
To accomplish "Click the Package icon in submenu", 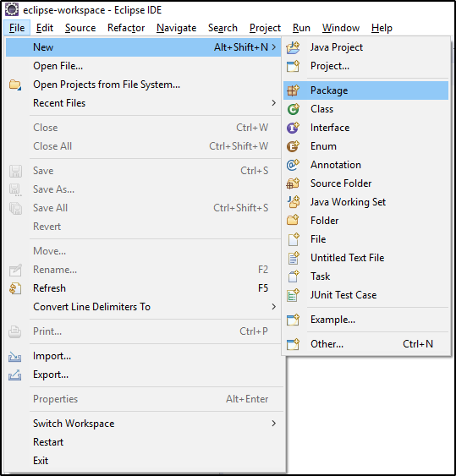I will point(294,90).
